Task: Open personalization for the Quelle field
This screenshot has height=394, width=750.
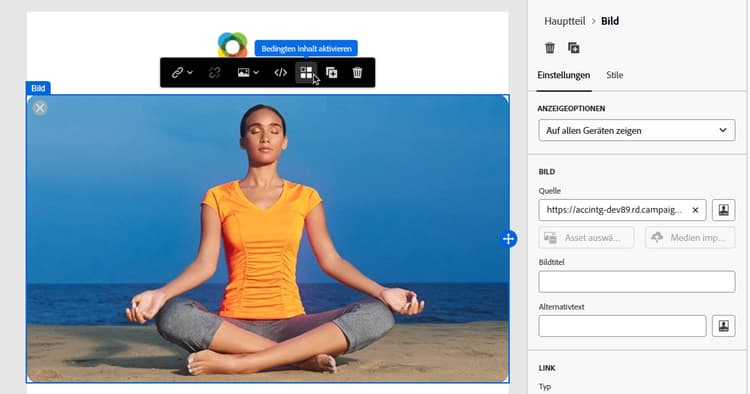Action: tap(723, 210)
